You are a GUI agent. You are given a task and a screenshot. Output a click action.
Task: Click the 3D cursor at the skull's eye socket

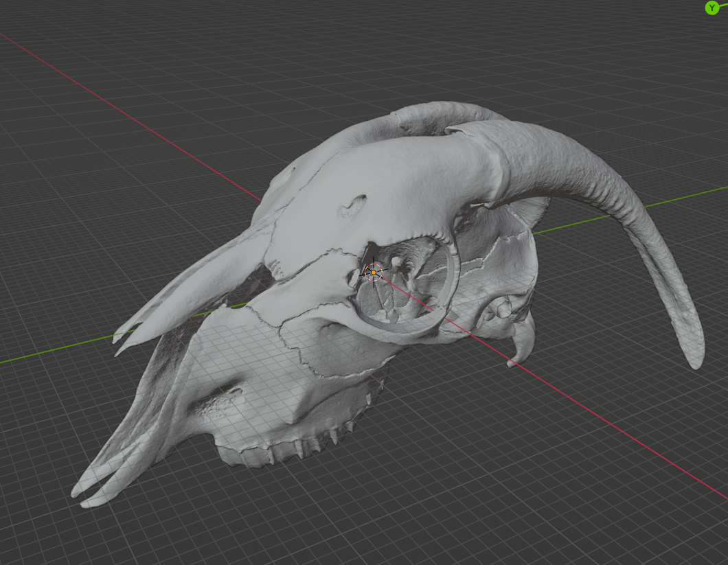click(374, 273)
